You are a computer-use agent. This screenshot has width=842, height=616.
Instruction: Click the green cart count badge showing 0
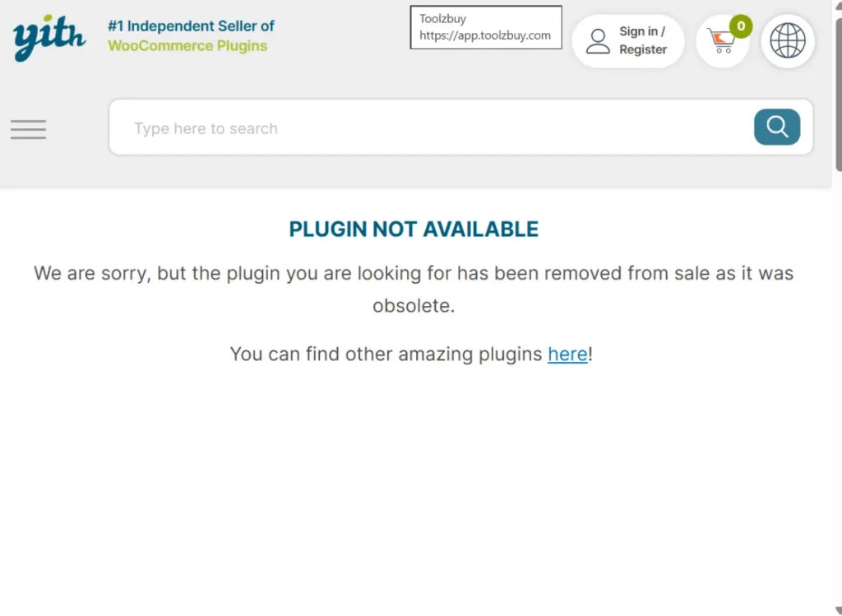tap(739, 25)
